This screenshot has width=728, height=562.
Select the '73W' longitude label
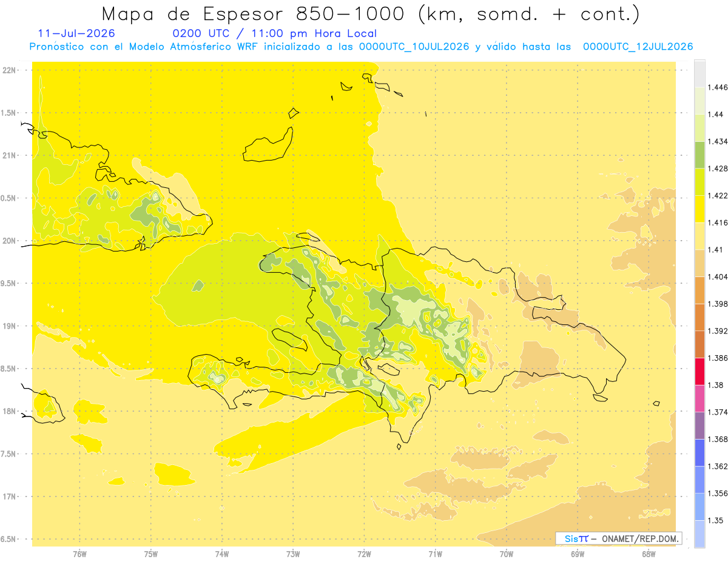click(x=293, y=554)
